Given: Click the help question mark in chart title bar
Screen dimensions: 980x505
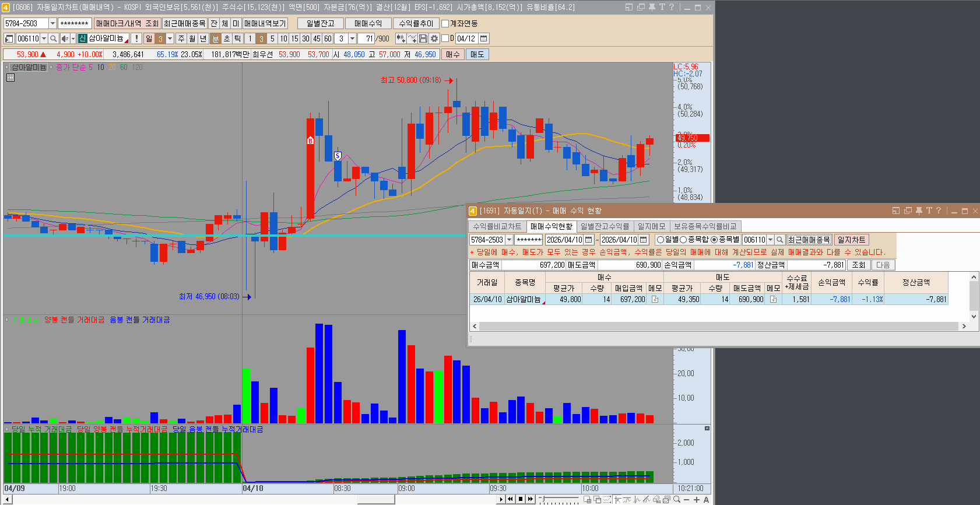Looking at the screenshot, I should point(672,7).
